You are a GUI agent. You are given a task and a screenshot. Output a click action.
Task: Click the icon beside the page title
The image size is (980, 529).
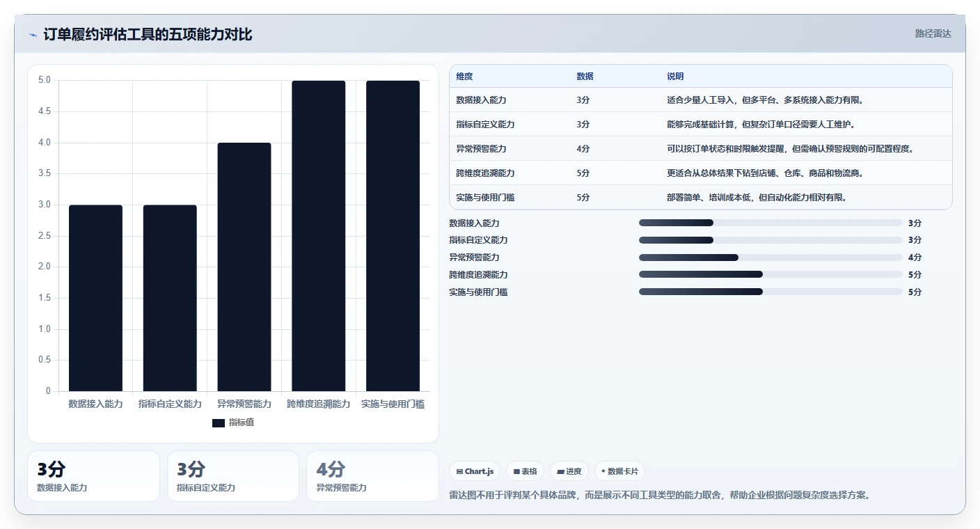[33, 35]
